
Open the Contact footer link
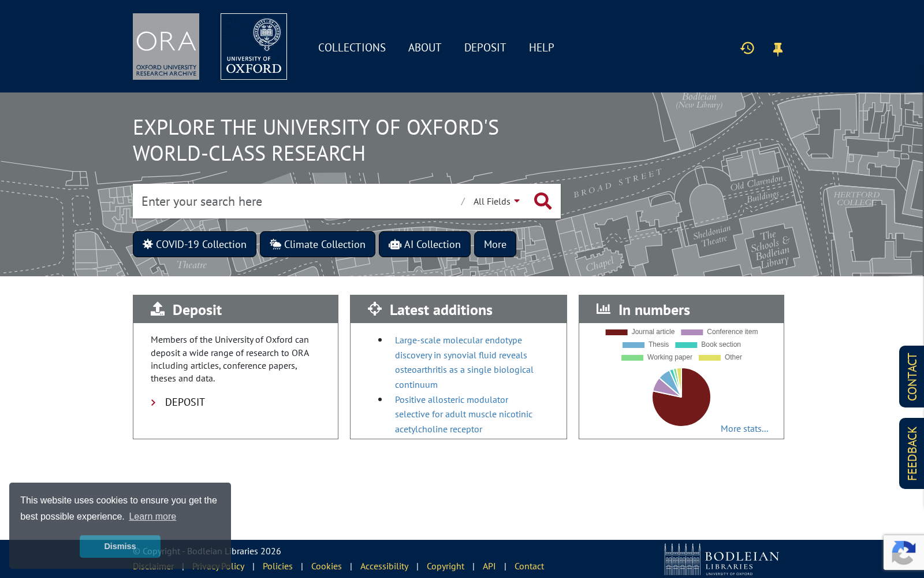tap(529, 566)
